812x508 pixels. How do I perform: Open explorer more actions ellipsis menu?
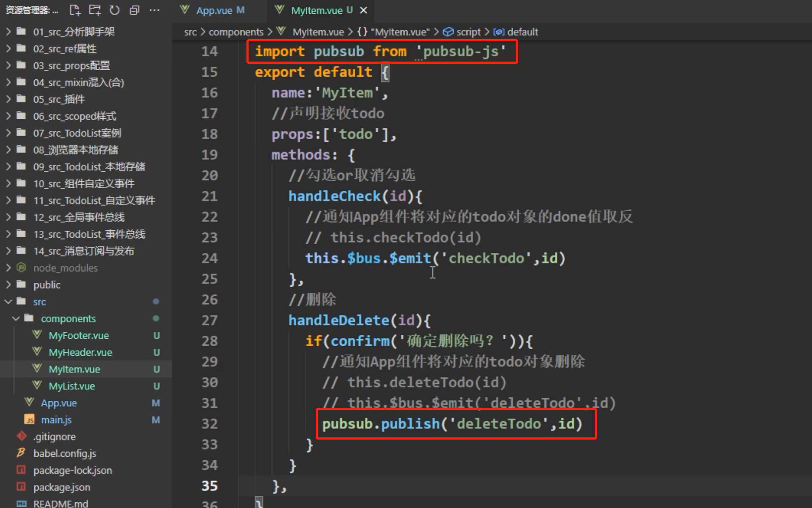(154, 10)
